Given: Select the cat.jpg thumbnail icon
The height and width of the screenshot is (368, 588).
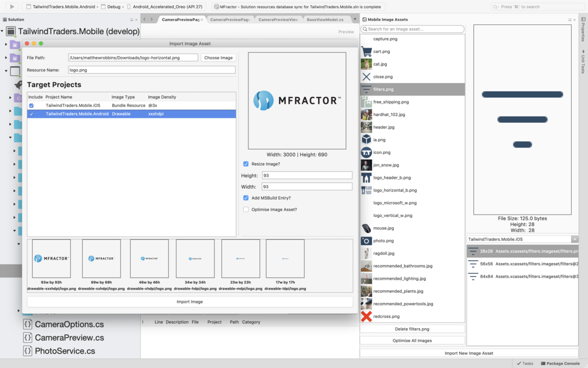Looking at the screenshot, I should coord(367,64).
